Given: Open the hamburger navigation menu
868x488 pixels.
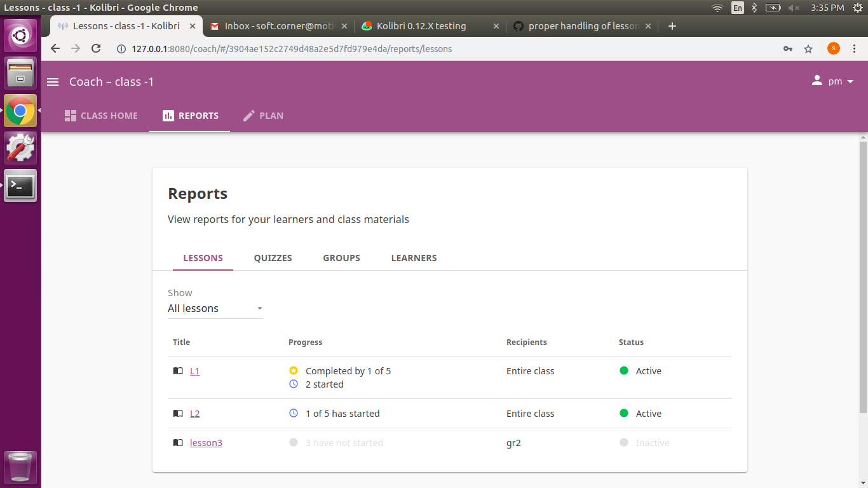Looking at the screenshot, I should [53, 82].
